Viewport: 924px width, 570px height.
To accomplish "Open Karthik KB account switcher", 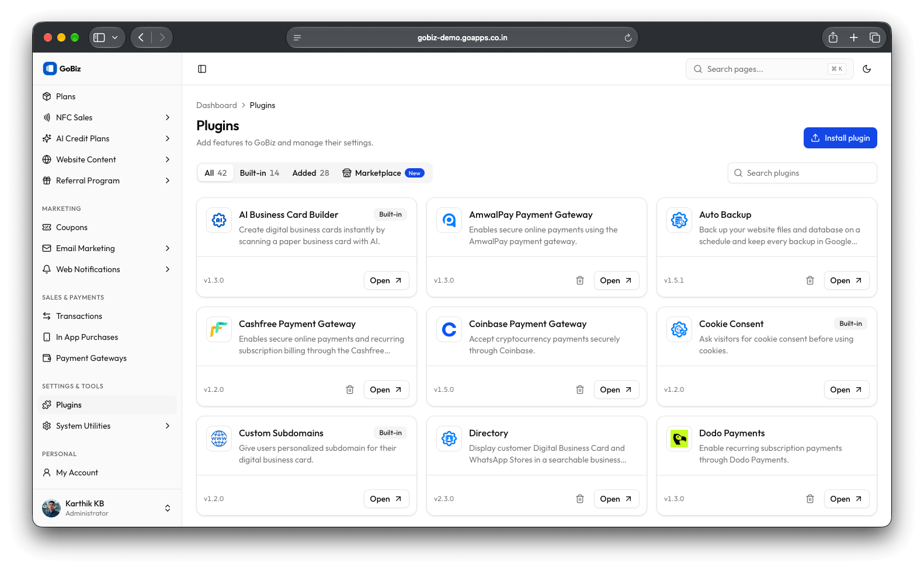I will (x=107, y=508).
